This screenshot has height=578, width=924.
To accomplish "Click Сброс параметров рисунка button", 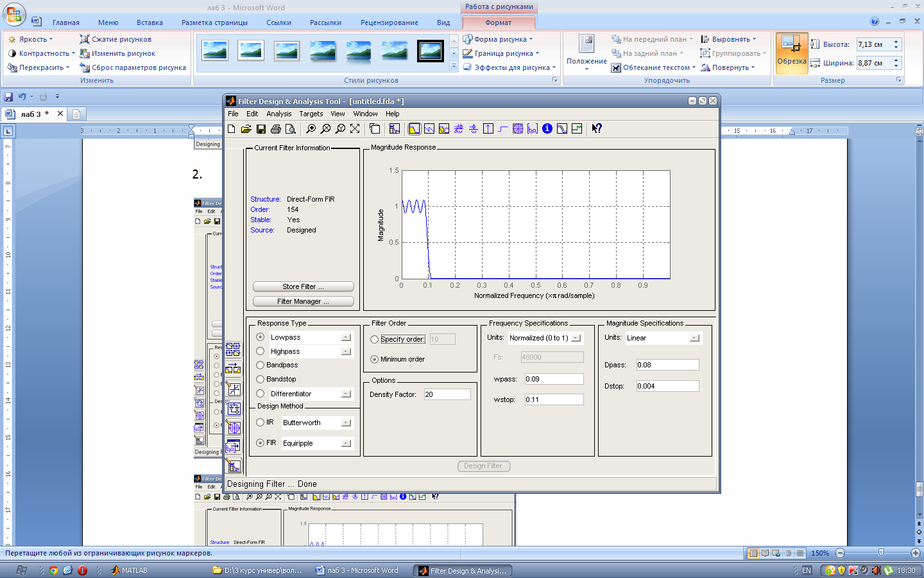I will pos(133,67).
